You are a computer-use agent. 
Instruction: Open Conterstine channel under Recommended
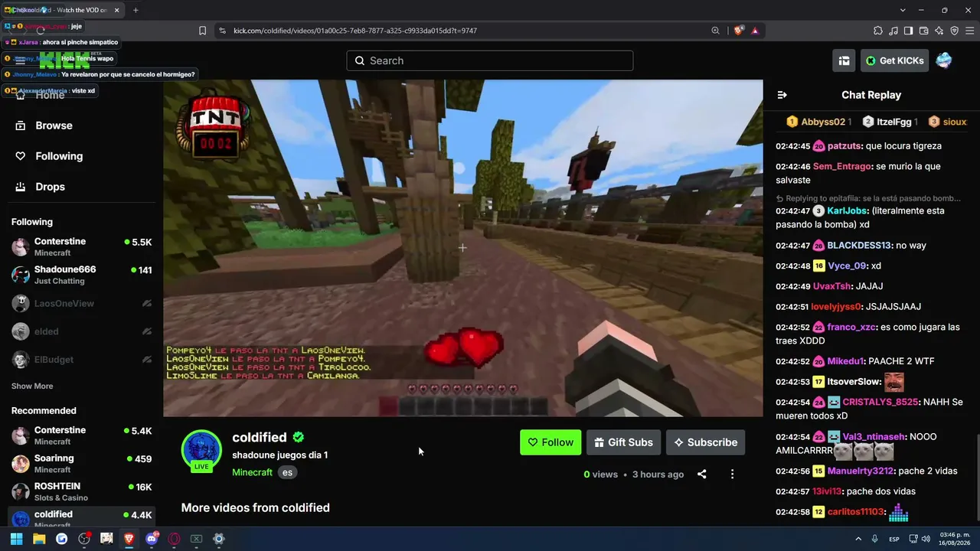click(81, 435)
